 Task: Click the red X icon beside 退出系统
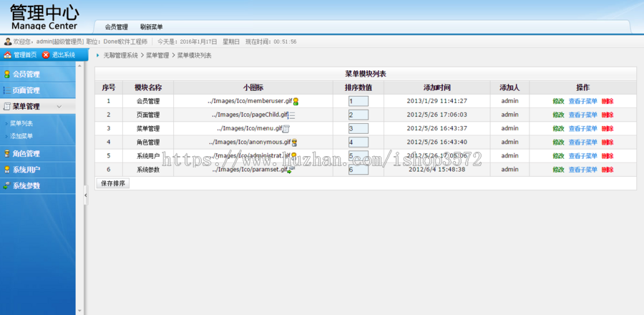46,55
